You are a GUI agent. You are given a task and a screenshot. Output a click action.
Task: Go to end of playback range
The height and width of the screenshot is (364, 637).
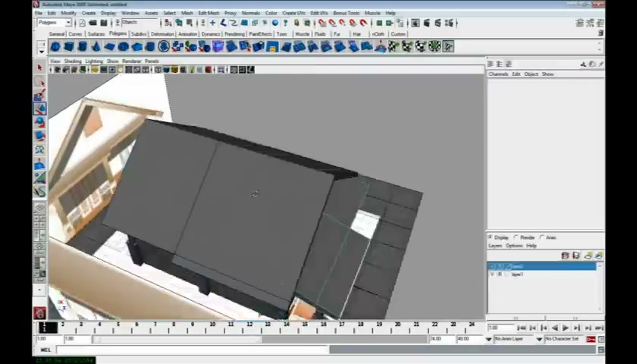point(599,328)
